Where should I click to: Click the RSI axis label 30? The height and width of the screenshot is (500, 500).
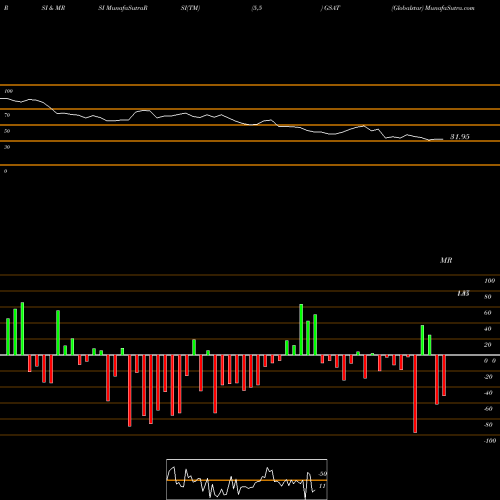(7, 147)
